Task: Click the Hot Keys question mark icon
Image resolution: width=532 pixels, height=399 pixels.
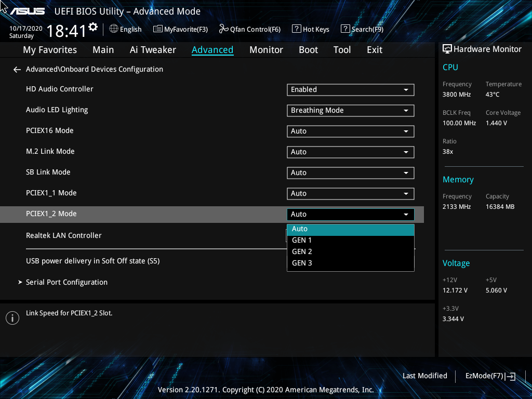Action: [x=297, y=29]
